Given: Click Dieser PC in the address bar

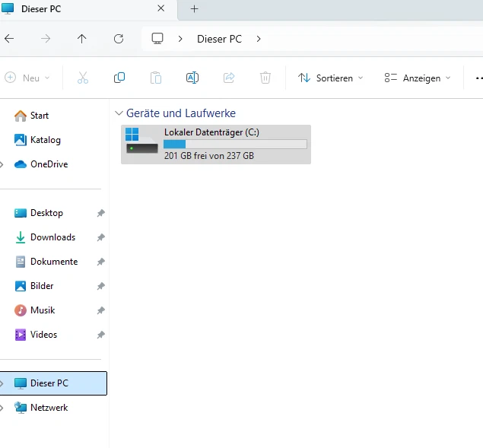Looking at the screenshot, I should tap(219, 39).
